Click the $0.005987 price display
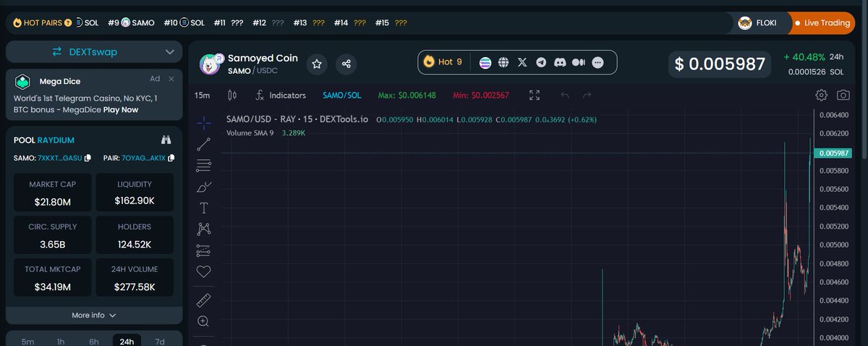 tap(720, 64)
